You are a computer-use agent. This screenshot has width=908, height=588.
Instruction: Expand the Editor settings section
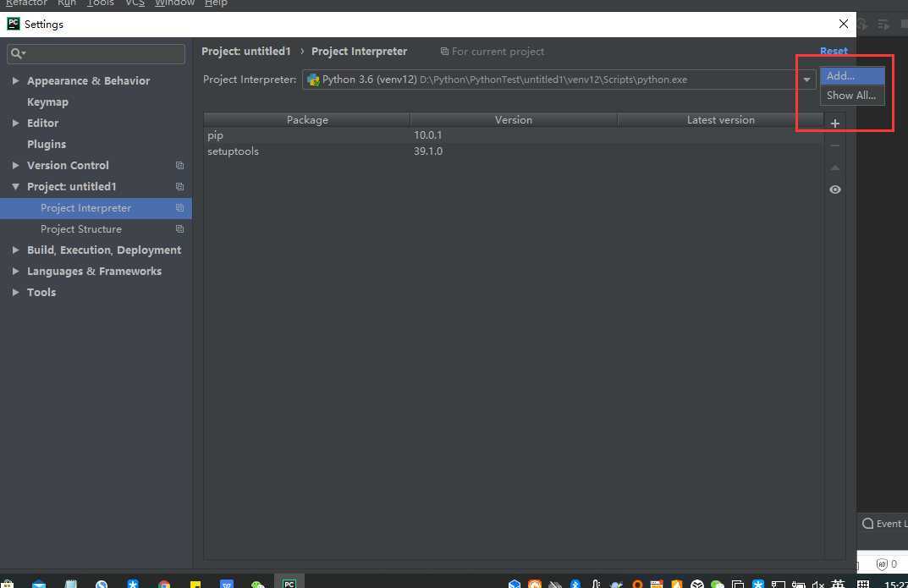coord(15,123)
